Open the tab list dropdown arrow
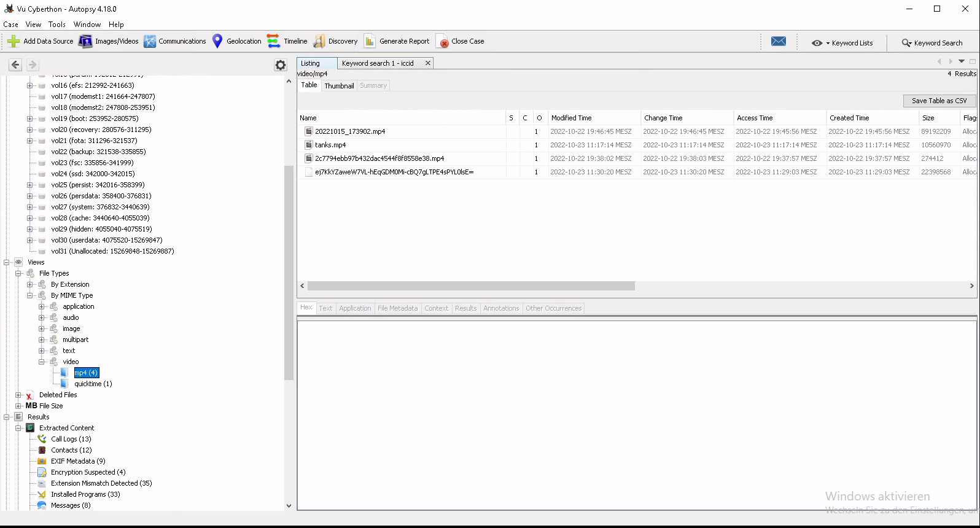Screen dimensions: 980x528 962,61
